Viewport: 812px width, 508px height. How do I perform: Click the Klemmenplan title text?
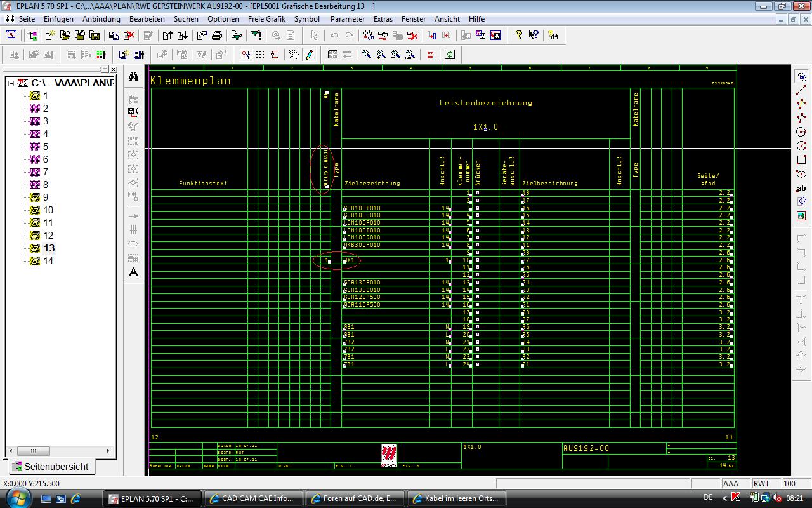[x=190, y=81]
